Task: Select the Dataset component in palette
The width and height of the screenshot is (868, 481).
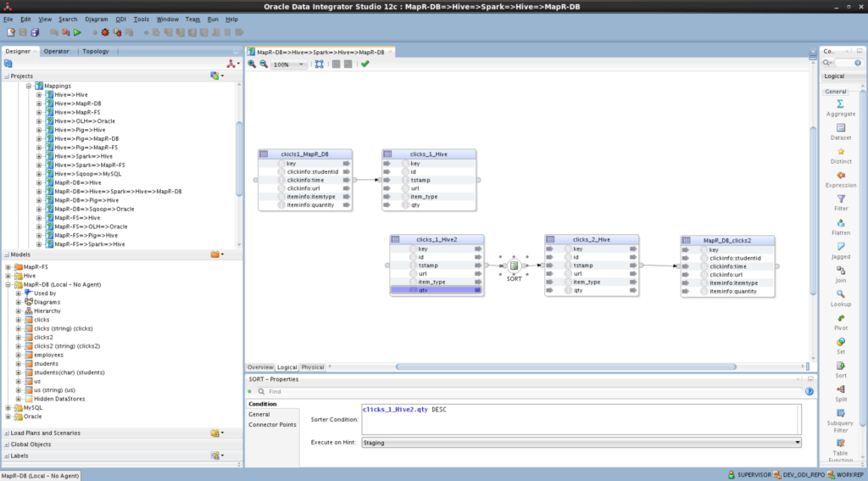Action: (x=840, y=131)
